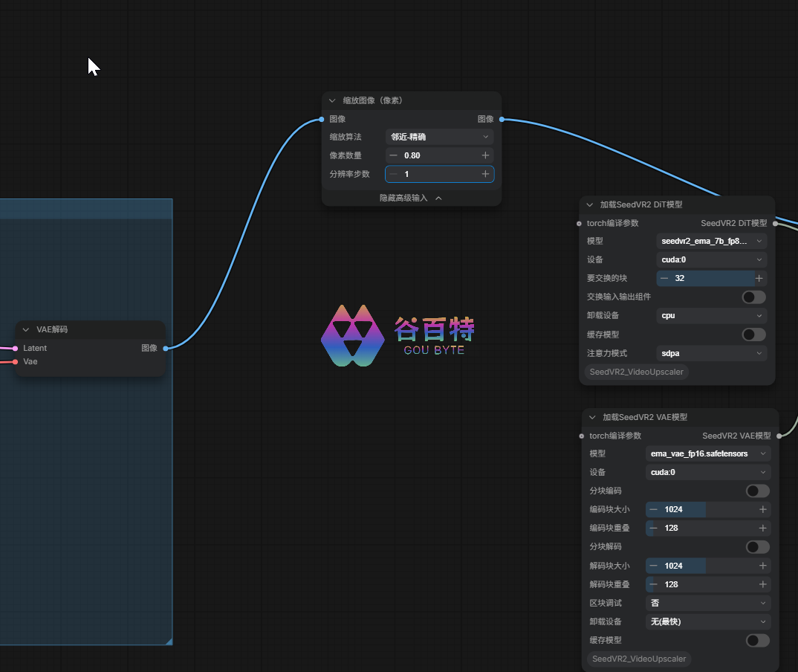Viewport: 798px width, 672px height.
Task: Click the 像素数量 value field
Action: pyautogui.click(x=440, y=155)
